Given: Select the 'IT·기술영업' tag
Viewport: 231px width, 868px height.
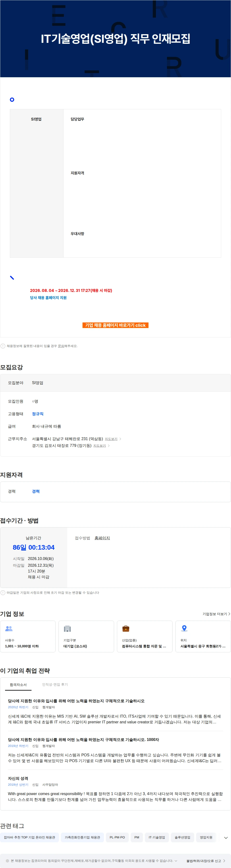Looking at the screenshot, I should 157,837.
